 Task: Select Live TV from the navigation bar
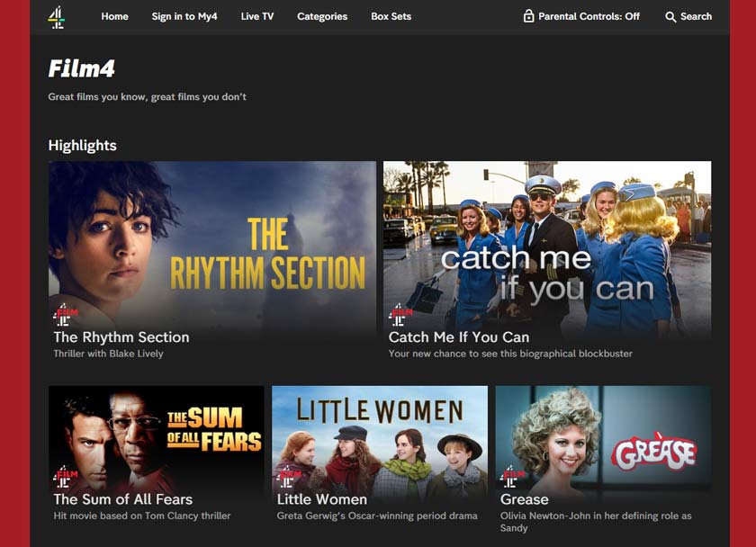(258, 16)
